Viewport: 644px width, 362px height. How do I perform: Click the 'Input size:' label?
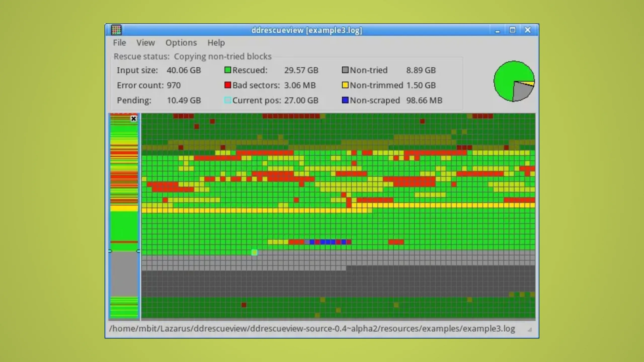point(137,70)
